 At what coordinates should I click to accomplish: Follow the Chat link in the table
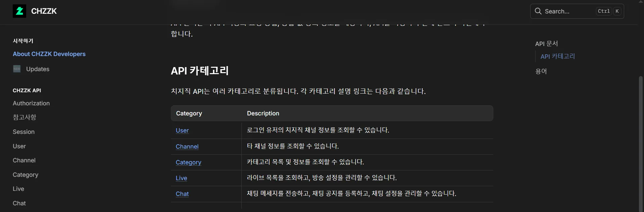point(182,194)
